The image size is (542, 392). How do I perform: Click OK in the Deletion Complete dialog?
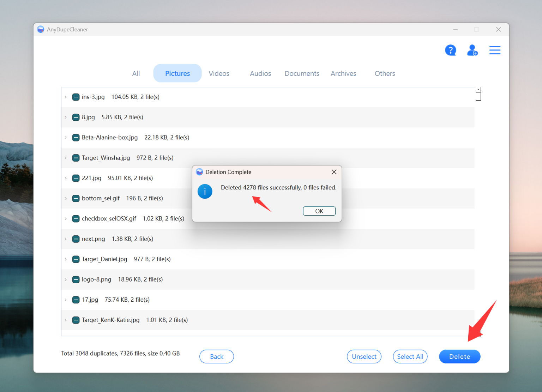point(319,211)
